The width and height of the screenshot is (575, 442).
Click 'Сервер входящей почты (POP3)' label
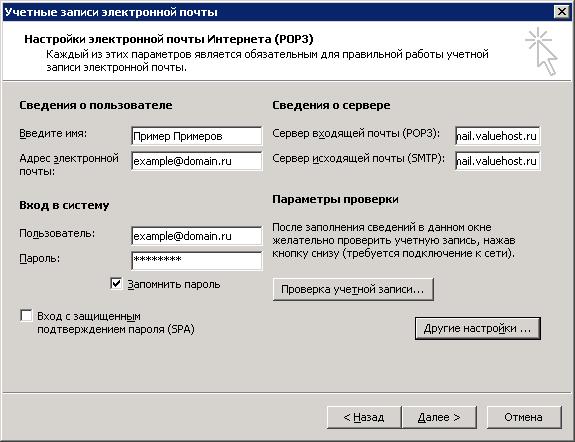356,133
